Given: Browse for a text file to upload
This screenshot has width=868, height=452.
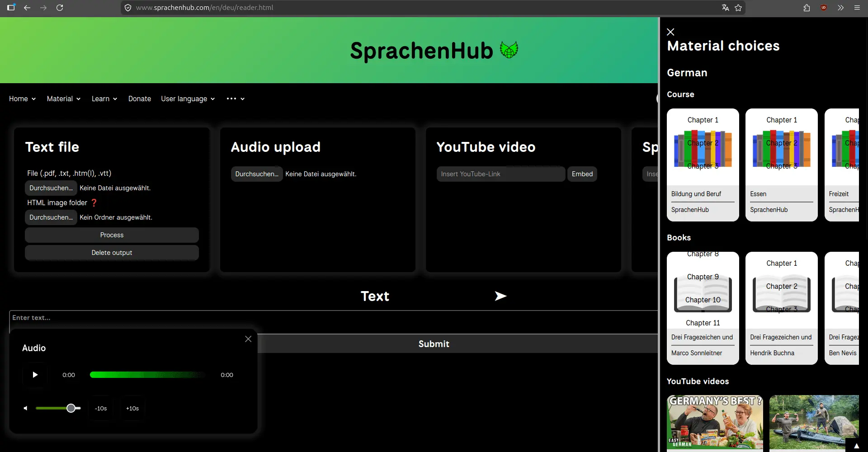Looking at the screenshot, I should pos(51,188).
